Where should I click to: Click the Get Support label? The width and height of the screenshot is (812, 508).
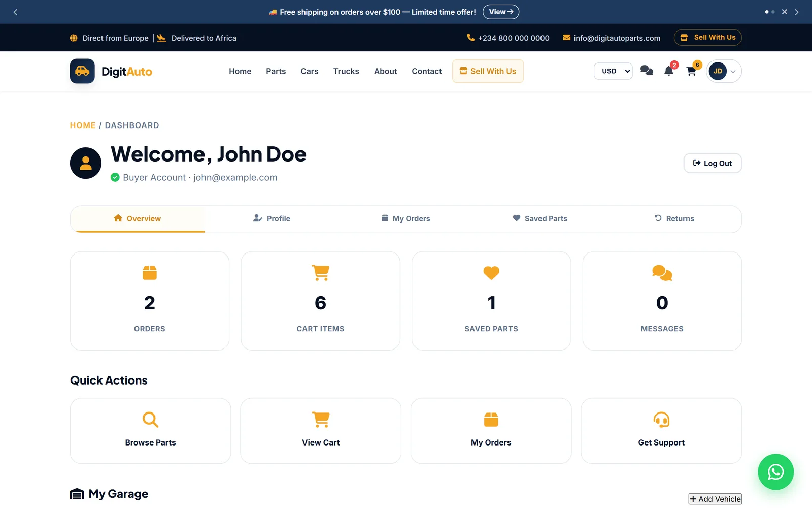click(661, 443)
